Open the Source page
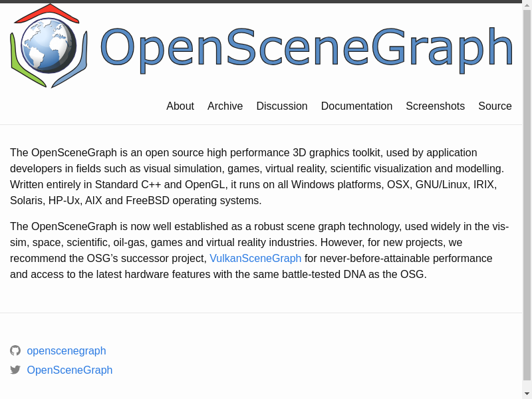This screenshot has height=399, width=532. point(495,106)
